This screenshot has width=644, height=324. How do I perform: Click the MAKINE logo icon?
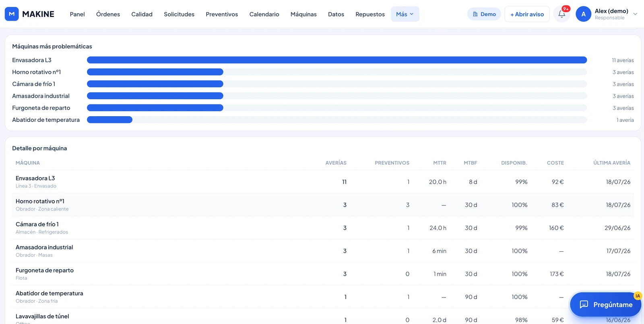point(12,14)
